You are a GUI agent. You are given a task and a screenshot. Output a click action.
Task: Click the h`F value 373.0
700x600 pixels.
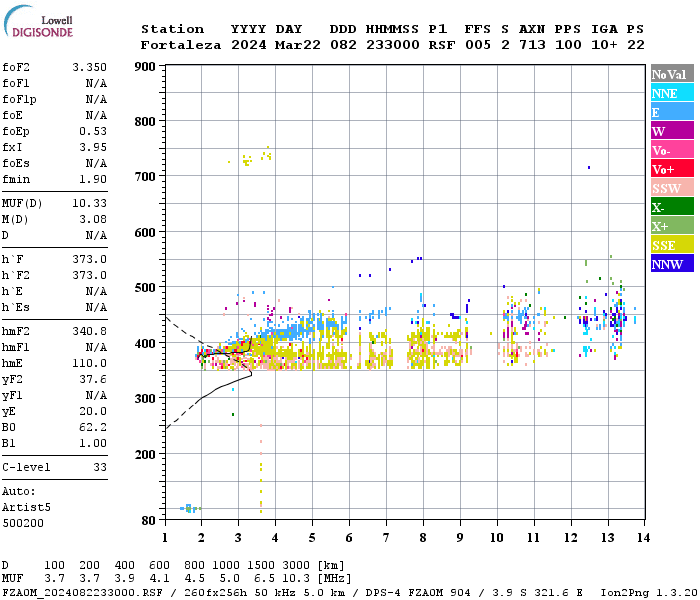coord(89,259)
